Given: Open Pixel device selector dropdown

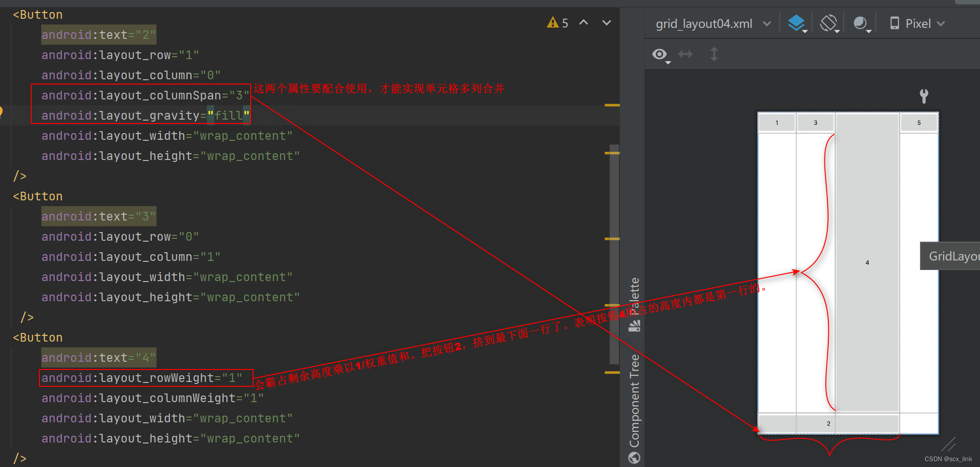Looking at the screenshot, I should click(917, 24).
